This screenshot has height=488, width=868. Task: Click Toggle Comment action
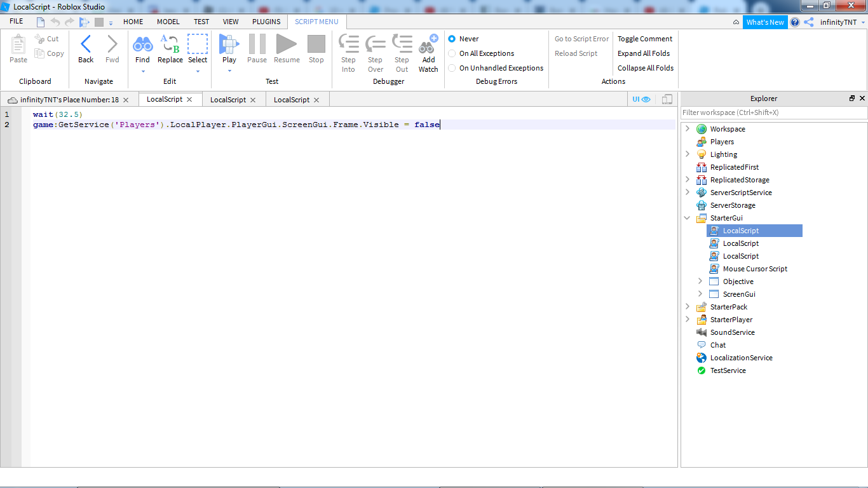click(644, 39)
